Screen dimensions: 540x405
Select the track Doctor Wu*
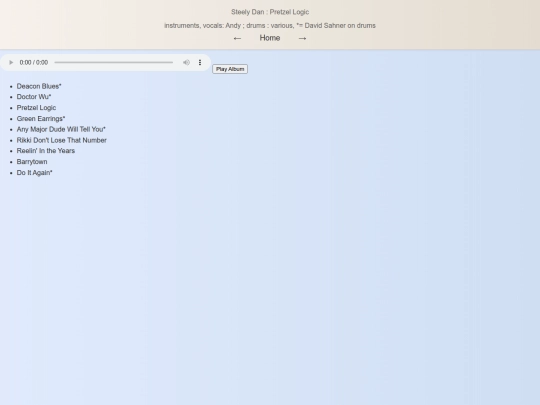pyautogui.click(x=34, y=97)
